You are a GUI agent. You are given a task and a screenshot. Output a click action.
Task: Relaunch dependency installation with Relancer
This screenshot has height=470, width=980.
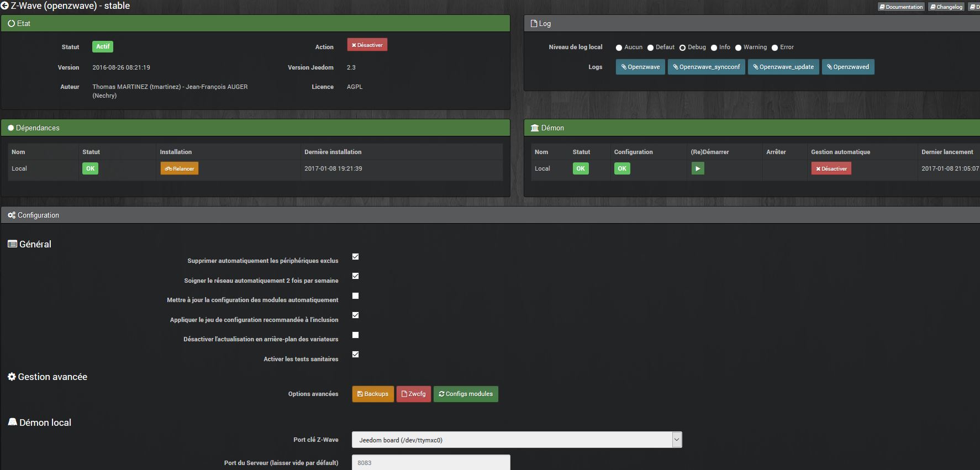(x=180, y=168)
